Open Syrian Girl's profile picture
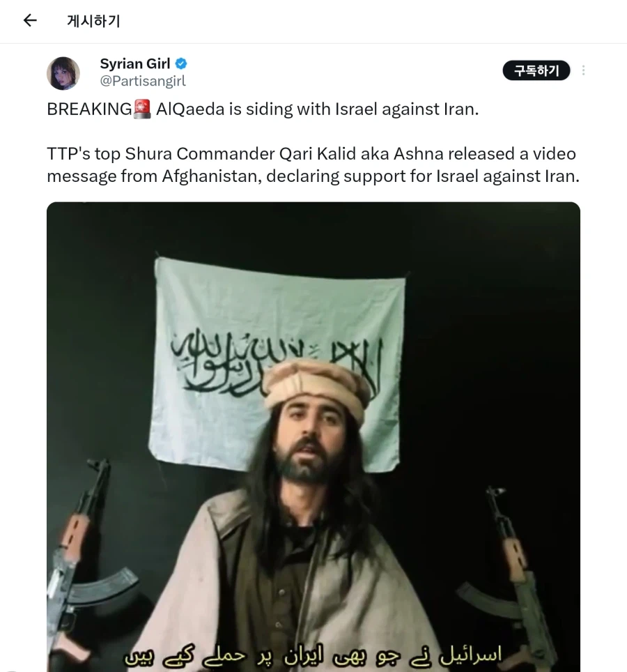Screen dimensions: 627x672 pyautogui.click(x=63, y=73)
